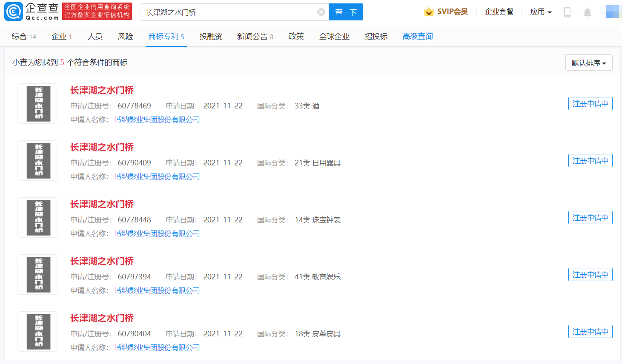Click the 企查查 Qcc.com logo

point(30,11)
